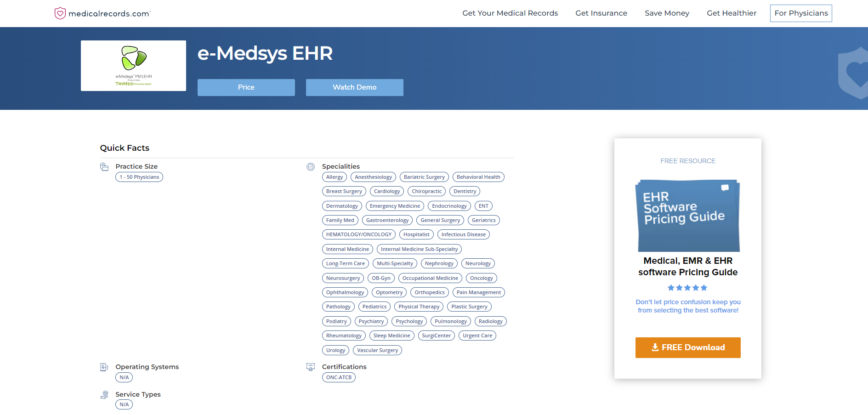Click the five-star rating under the pricing guide
The width and height of the screenshot is (868, 415).
(687, 287)
